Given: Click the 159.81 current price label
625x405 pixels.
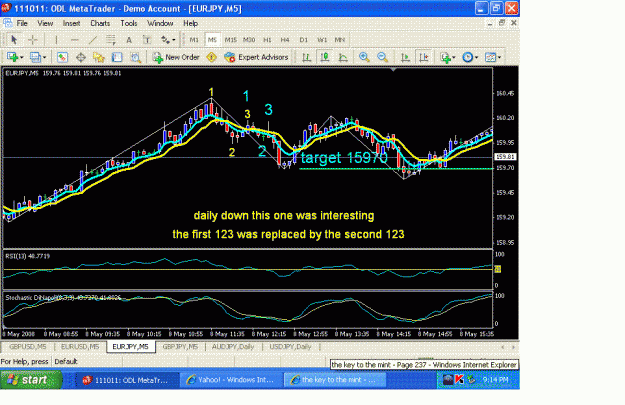Looking at the screenshot, I should [505, 157].
